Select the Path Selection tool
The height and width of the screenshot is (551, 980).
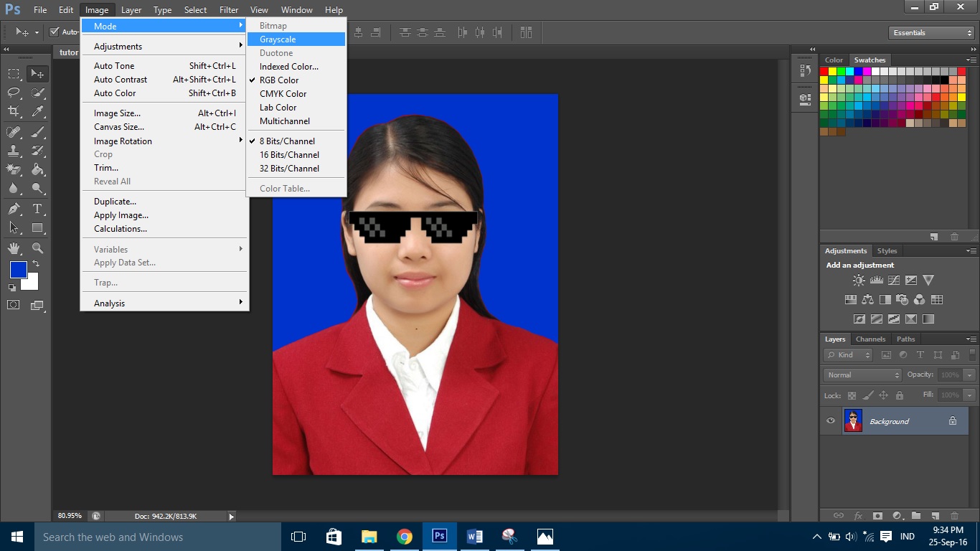point(14,228)
